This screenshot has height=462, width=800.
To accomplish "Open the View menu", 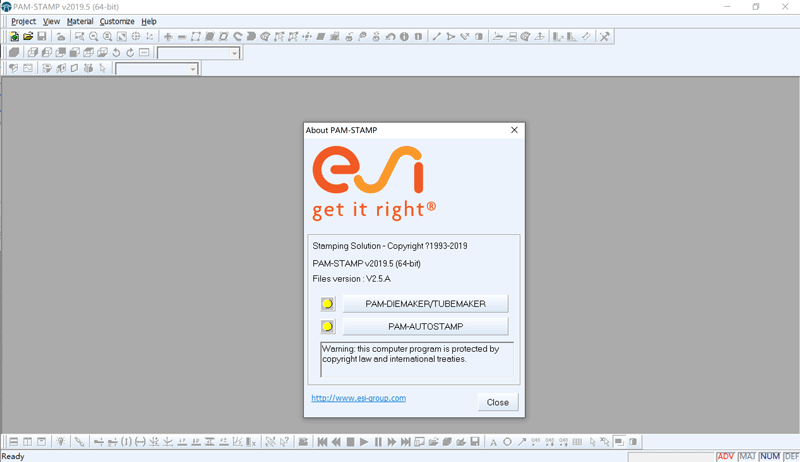I will (51, 21).
